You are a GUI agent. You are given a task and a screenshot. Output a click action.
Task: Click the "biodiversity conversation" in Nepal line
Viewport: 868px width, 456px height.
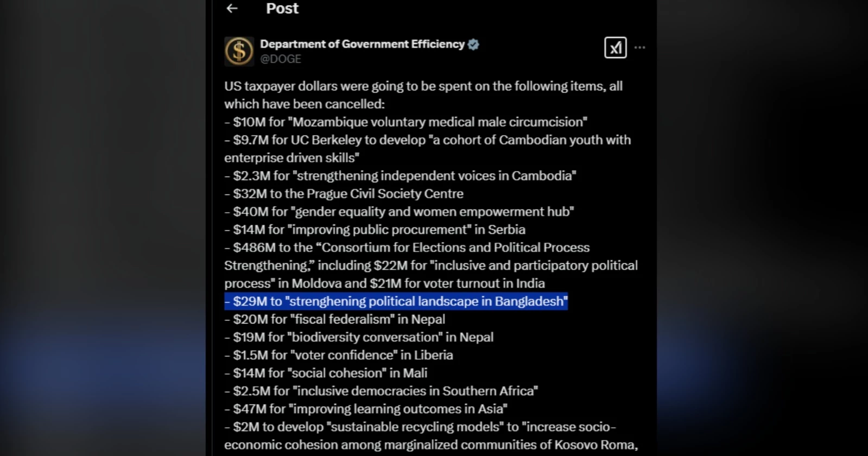pos(359,337)
